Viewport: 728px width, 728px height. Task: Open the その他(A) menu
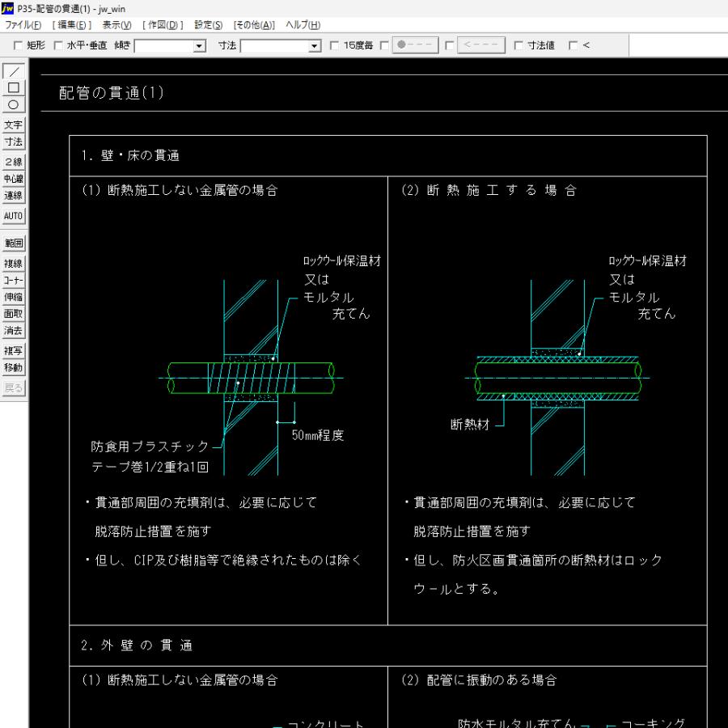point(255,25)
